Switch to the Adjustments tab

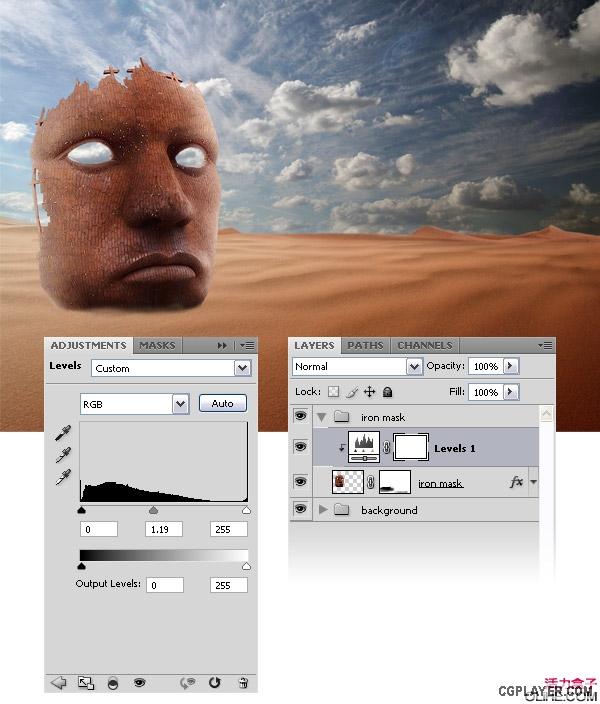[88, 345]
